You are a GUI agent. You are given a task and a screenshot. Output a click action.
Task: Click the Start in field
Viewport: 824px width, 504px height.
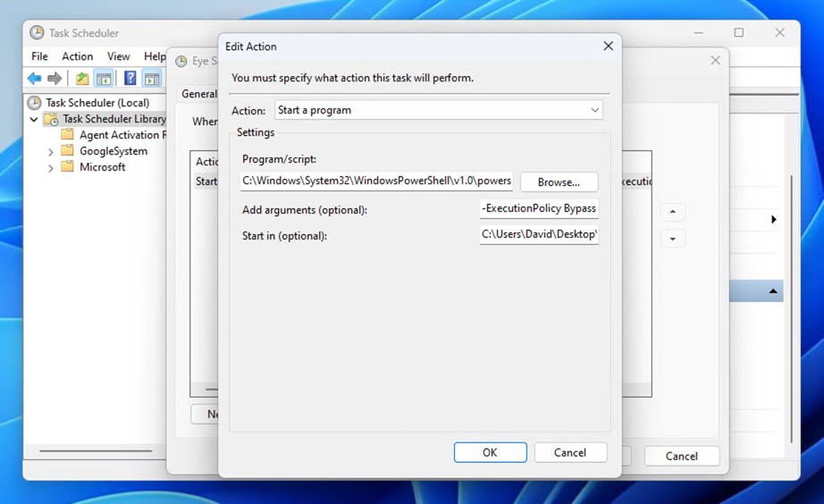[x=539, y=234]
